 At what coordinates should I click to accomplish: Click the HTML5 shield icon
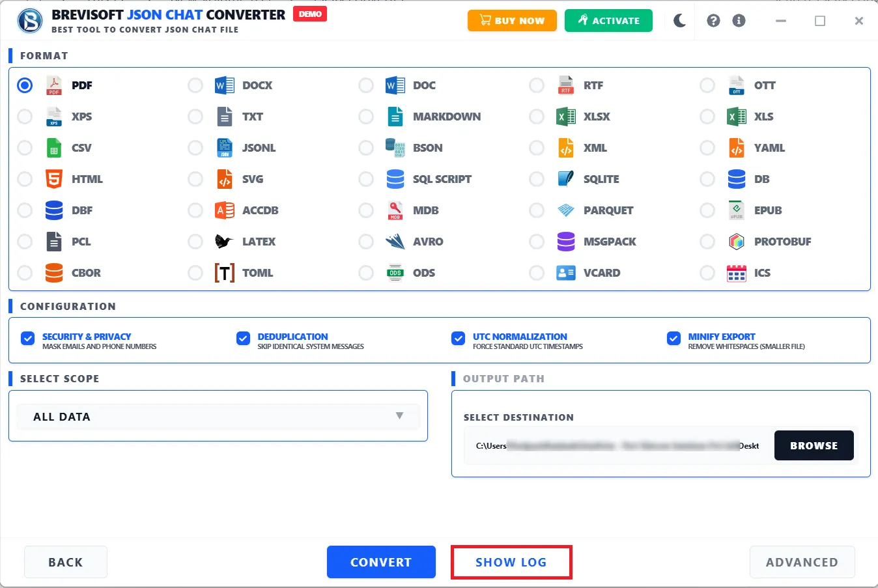coord(54,179)
